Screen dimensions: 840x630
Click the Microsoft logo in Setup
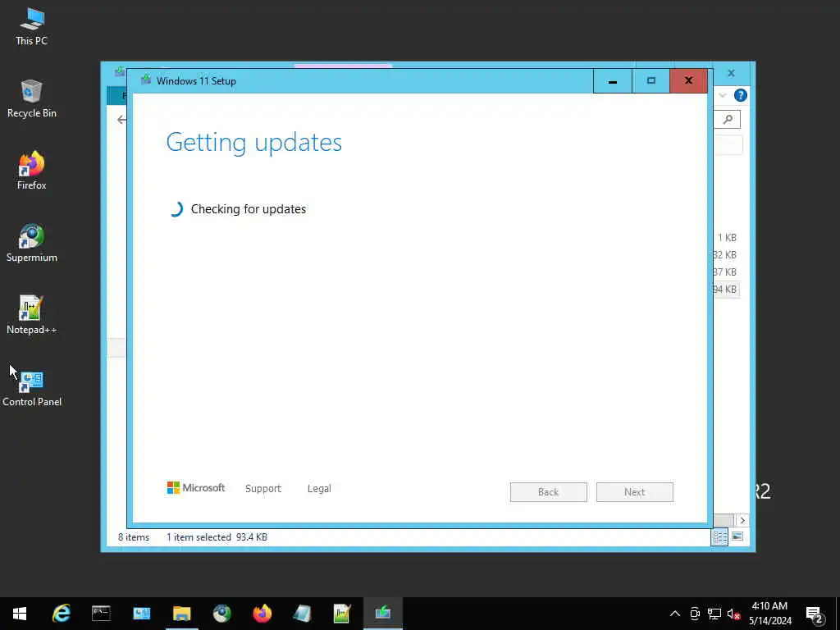[195, 487]
